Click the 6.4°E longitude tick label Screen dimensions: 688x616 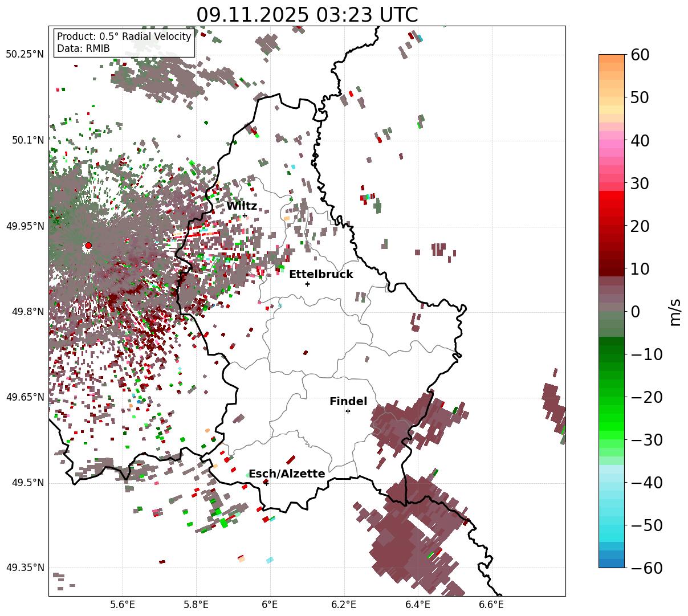point(418,605)
